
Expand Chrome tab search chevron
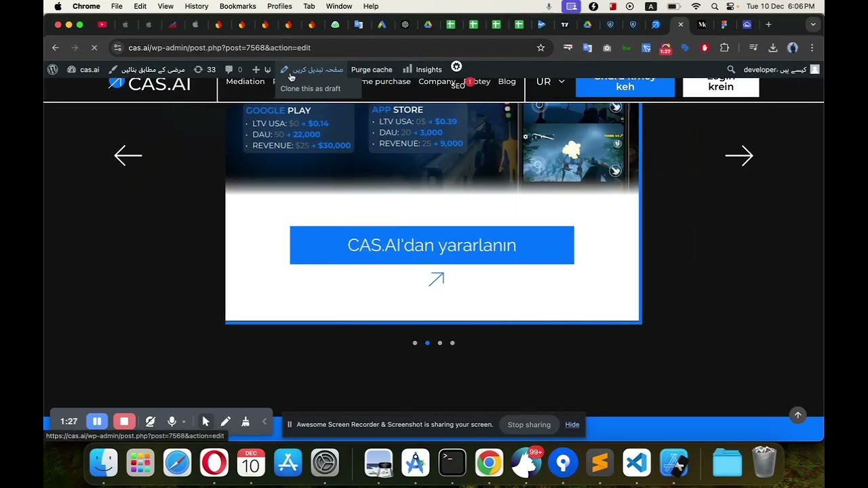pos(813,24)
